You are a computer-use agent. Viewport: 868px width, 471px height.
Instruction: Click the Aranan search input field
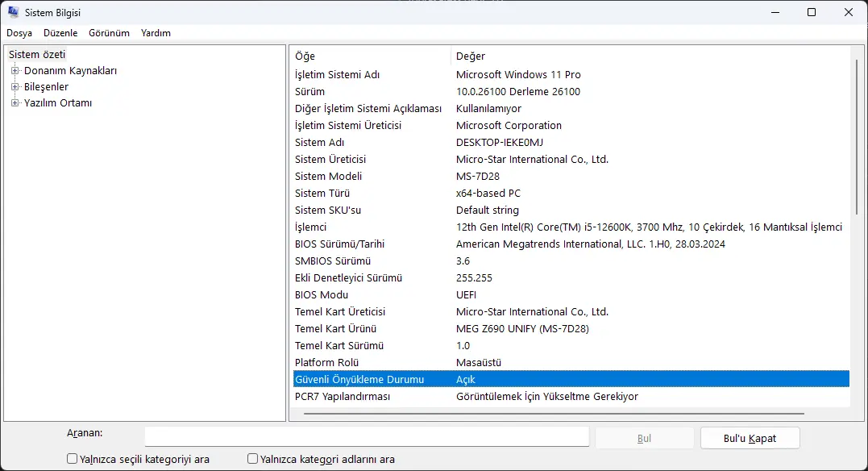[x=367, y=436]
